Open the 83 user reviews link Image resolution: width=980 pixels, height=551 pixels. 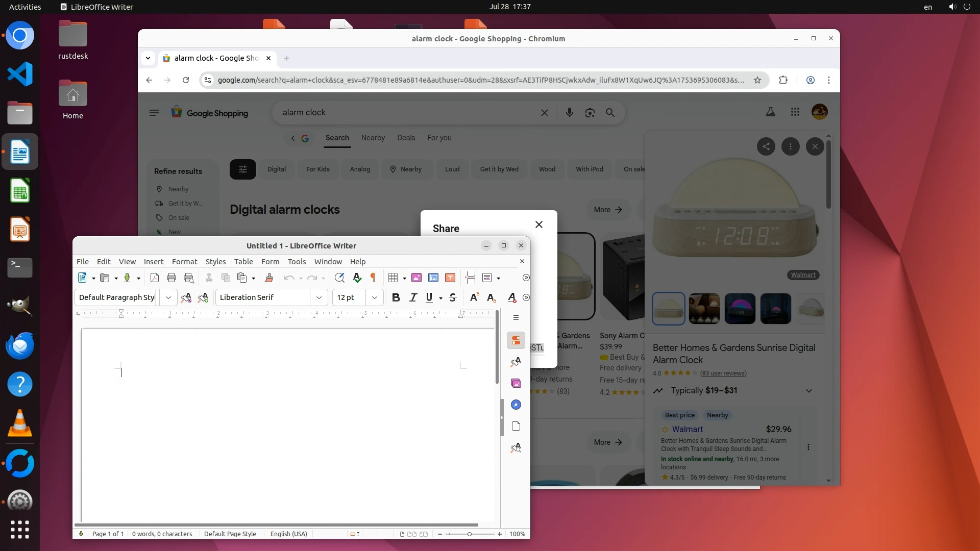(x=723, y=373)
